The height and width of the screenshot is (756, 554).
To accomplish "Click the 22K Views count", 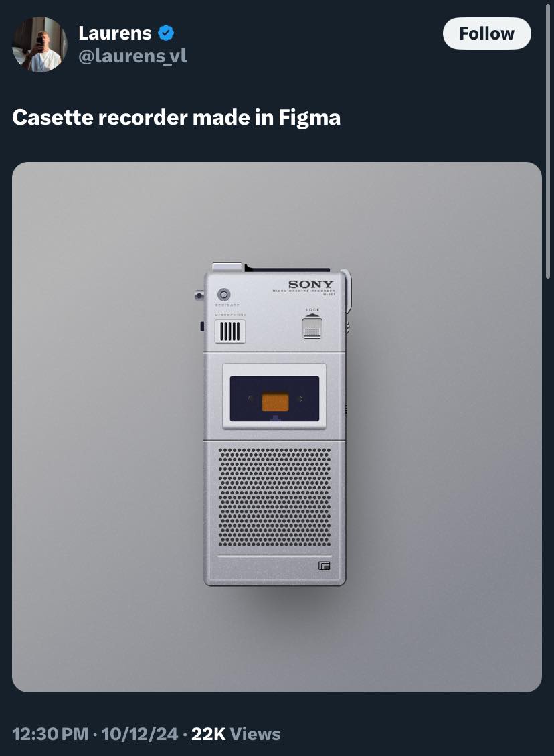I will (x=236, y=734).
